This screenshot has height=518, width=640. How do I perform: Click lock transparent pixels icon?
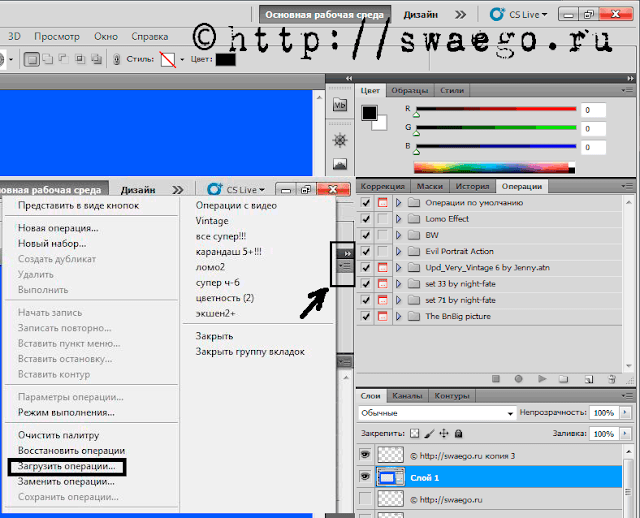(414, 433)
